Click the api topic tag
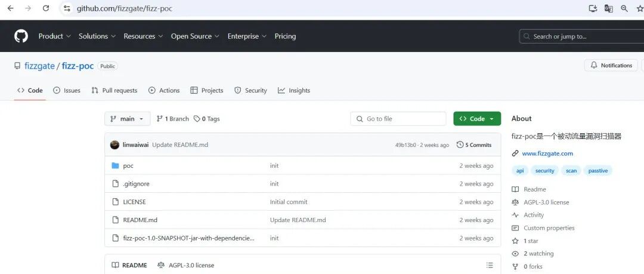Image resolution: width=644 pixels, height=274 pixels. (520, 171)
